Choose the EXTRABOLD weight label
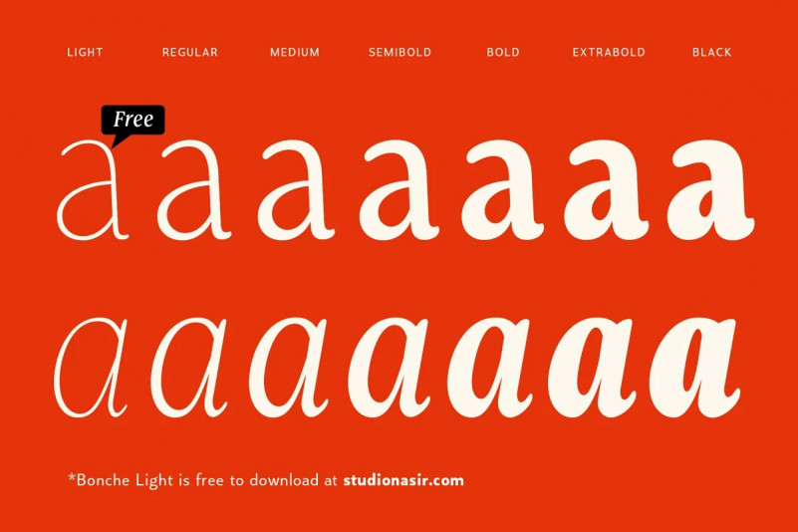The image size is (798, 532). (609, 52)
